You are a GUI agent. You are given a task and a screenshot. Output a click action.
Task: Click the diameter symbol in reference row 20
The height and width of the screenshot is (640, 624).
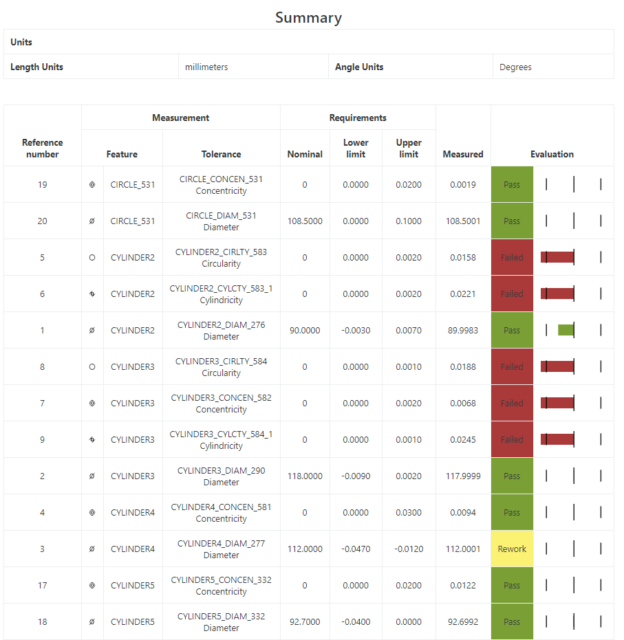tap(92, 221)
